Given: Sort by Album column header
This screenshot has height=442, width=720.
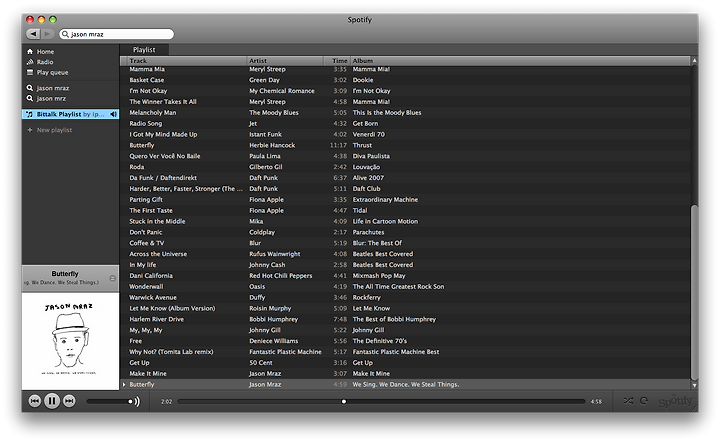Looking at the screenshot, I should coord(520,61).
